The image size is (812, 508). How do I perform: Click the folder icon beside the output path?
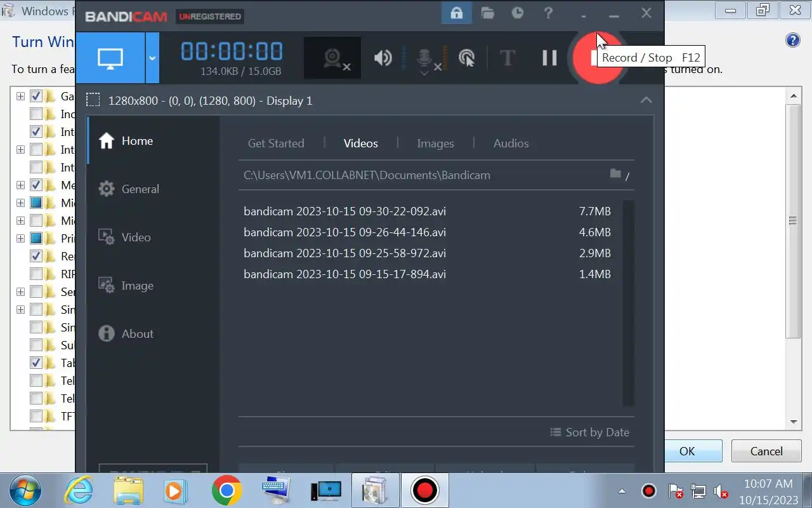tap(615, 174)
